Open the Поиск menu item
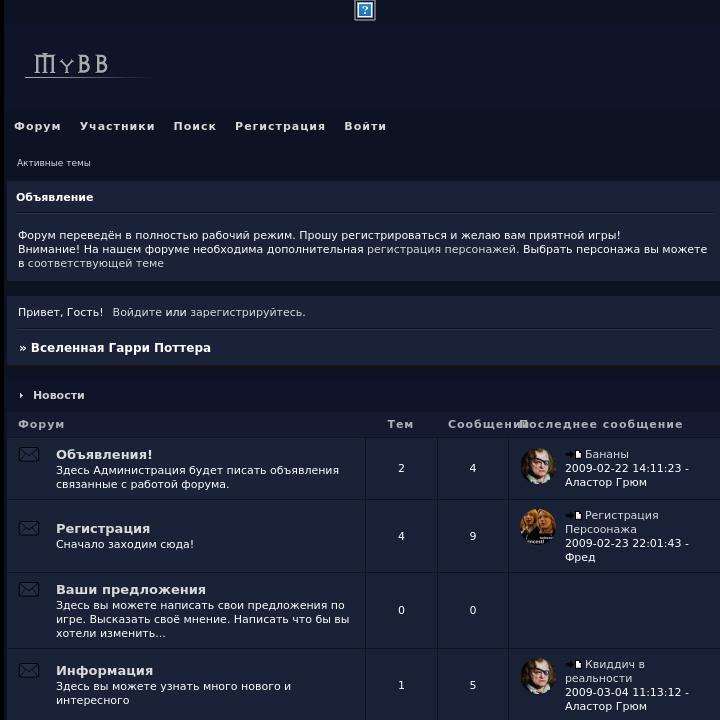 (x=195, y=126)
